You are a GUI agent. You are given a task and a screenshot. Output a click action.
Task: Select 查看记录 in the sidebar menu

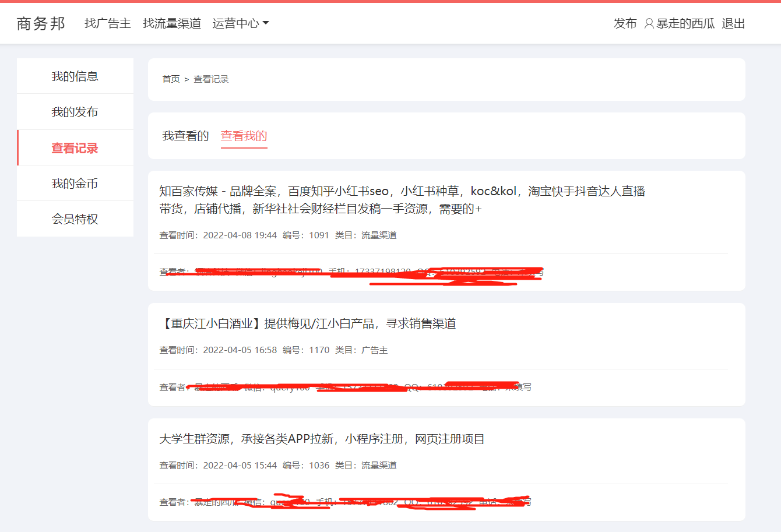coord(75,148)
